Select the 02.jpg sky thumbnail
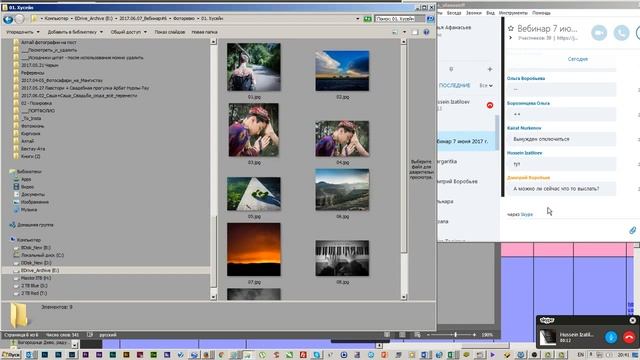This screenshot has height=360, width=640. (342, 71)
